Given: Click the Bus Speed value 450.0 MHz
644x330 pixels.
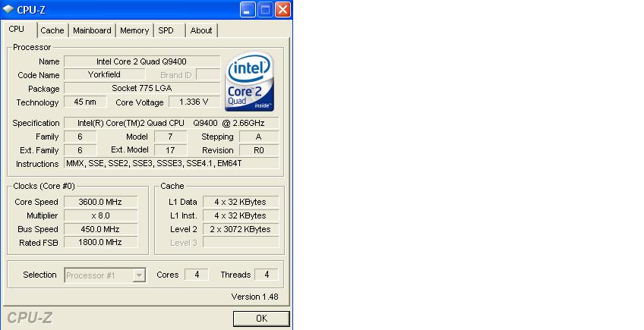Looking at the screenshot, I should 100,229.
